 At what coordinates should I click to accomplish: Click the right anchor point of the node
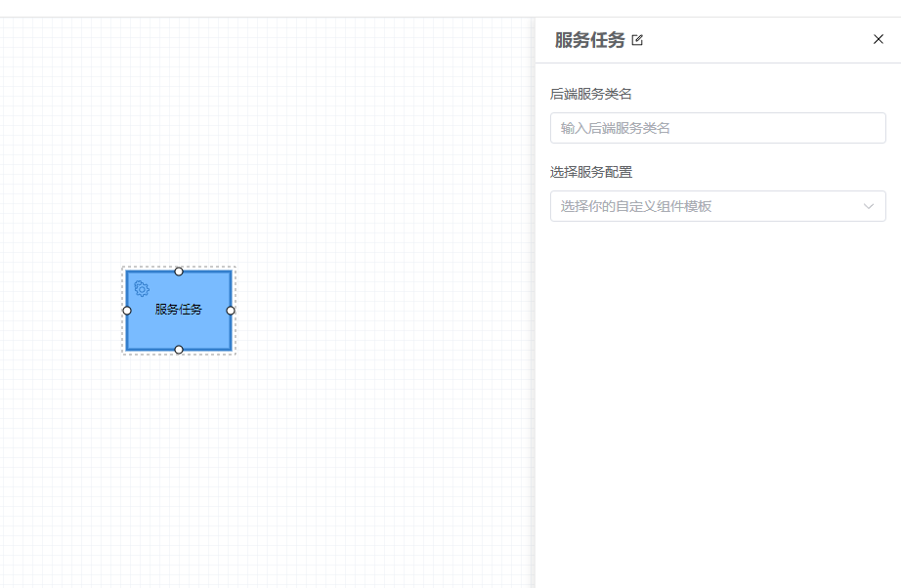coord(231,311)
